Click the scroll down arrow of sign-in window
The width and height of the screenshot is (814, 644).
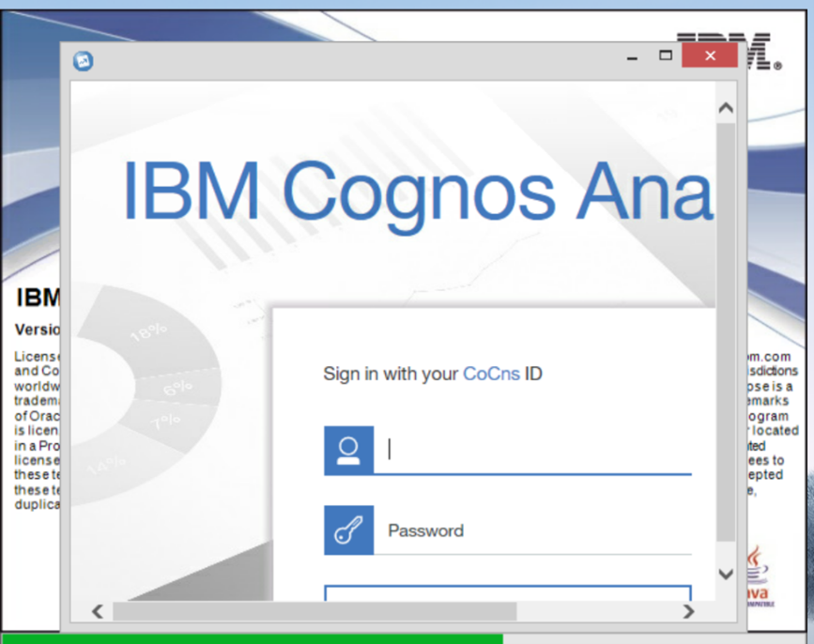coord(726,574)
